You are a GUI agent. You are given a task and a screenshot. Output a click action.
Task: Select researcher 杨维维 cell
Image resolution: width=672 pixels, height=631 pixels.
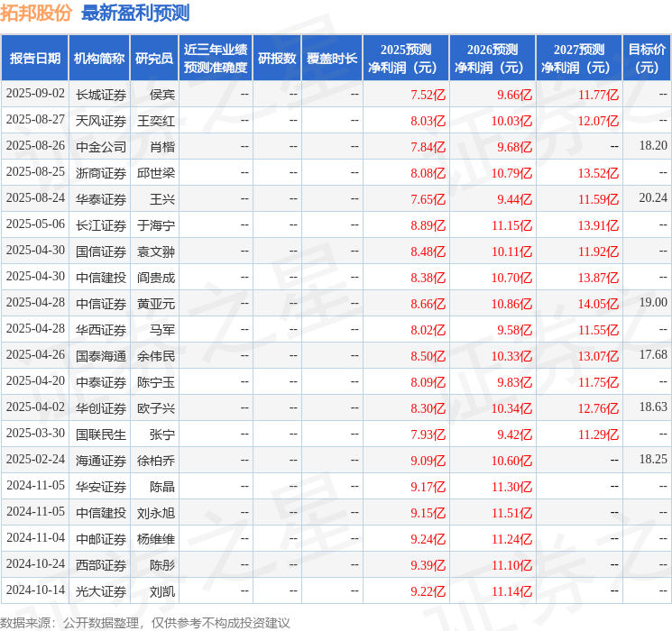pos(156,539)
